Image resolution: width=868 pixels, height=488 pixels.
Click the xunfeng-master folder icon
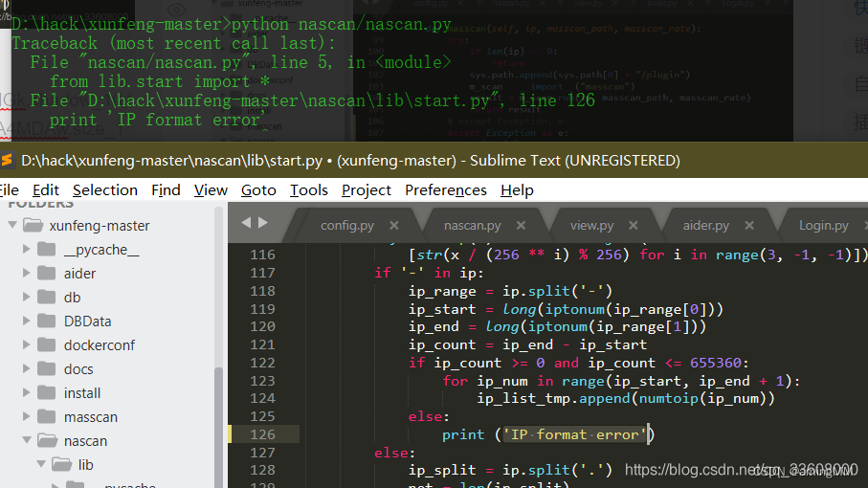click(x=33, y=225)
